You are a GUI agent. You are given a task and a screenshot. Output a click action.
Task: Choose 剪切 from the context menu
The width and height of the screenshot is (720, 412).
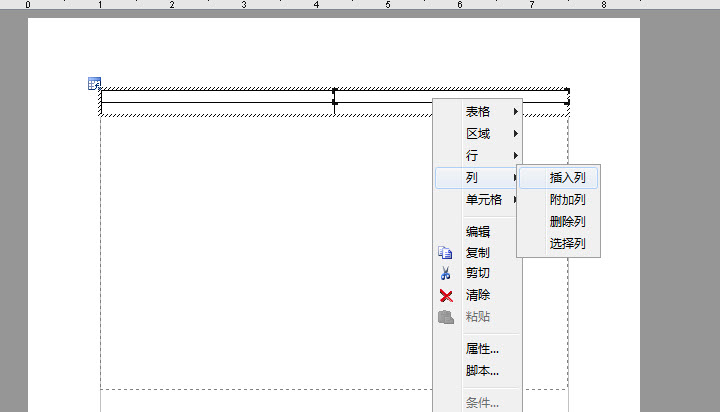[x=478, y=273]
